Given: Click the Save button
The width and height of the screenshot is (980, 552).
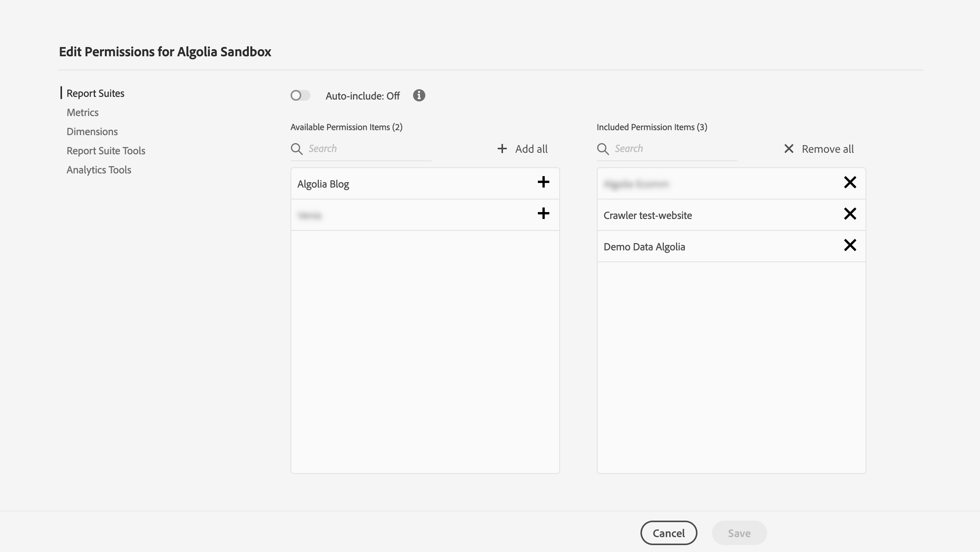Looking at the screenshot, I should (x=739, y=532).
